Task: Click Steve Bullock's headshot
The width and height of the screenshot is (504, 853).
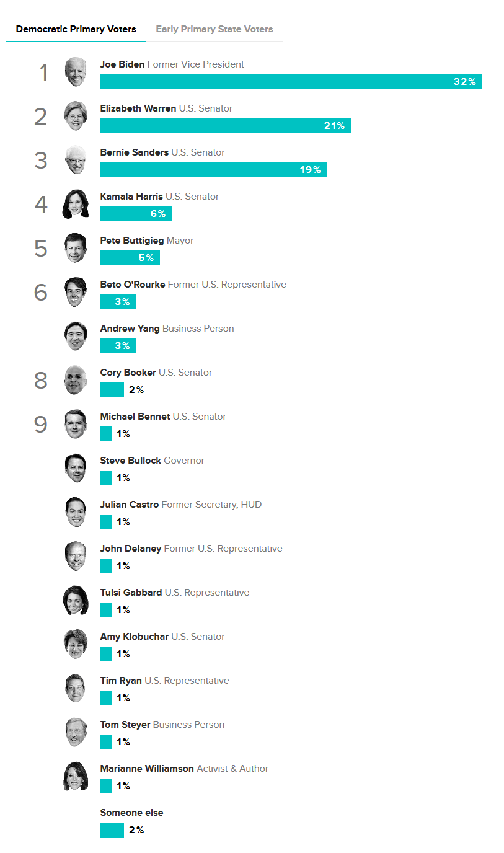Action: pyautogui.click(x=76, y=468)
